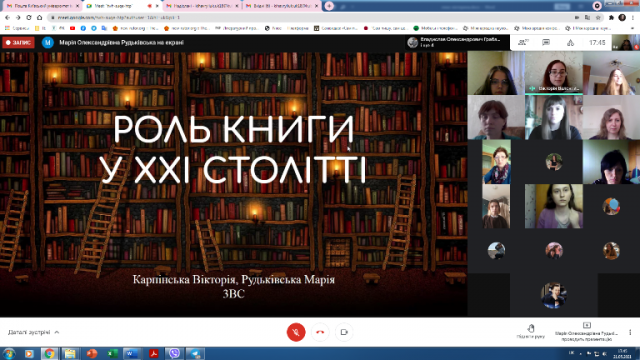Image resolution: width=640 pixels, height=360 pixels.
Task: Reload the page
Action: pyautogui.click(x=29, y=18)
